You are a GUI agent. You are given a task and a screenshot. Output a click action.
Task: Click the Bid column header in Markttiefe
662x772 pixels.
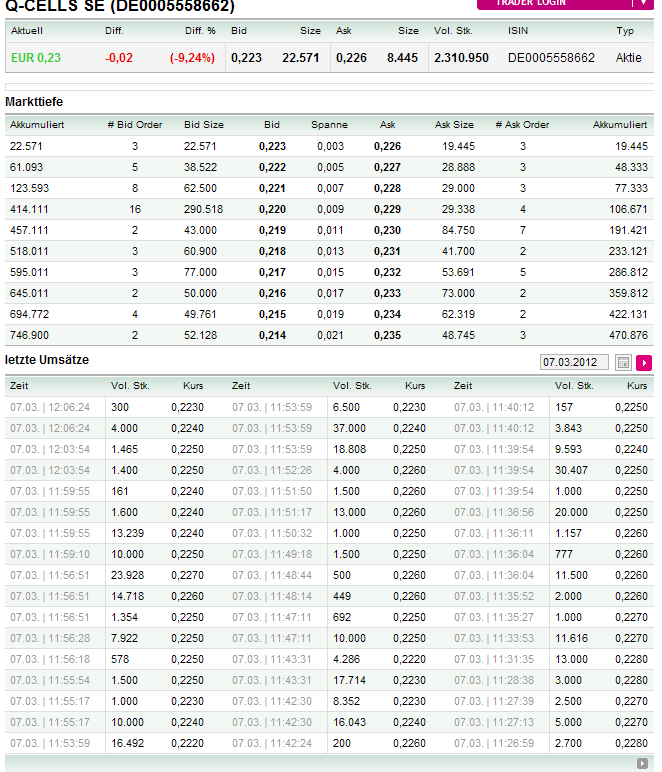[272, 125]
